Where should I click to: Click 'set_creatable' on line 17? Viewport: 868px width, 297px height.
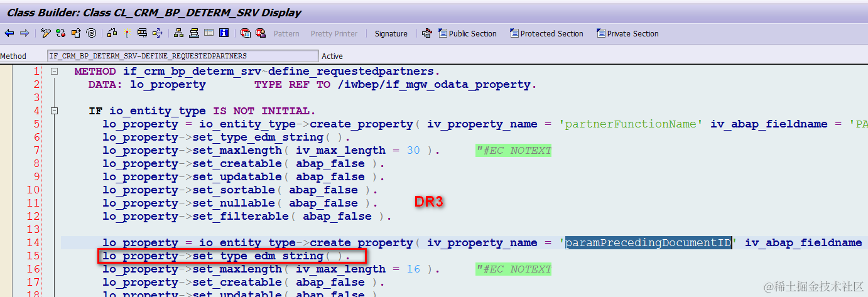[x=237, y=282]
